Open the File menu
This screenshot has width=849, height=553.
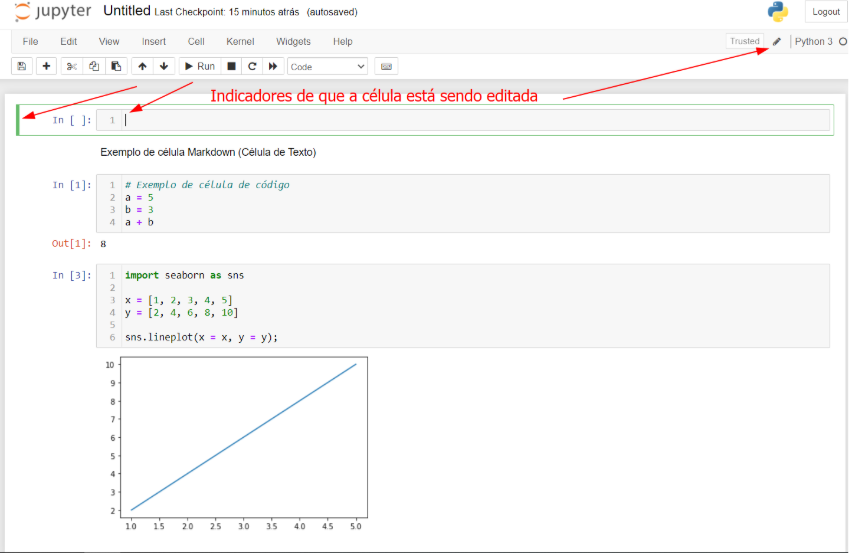(30, 42)
